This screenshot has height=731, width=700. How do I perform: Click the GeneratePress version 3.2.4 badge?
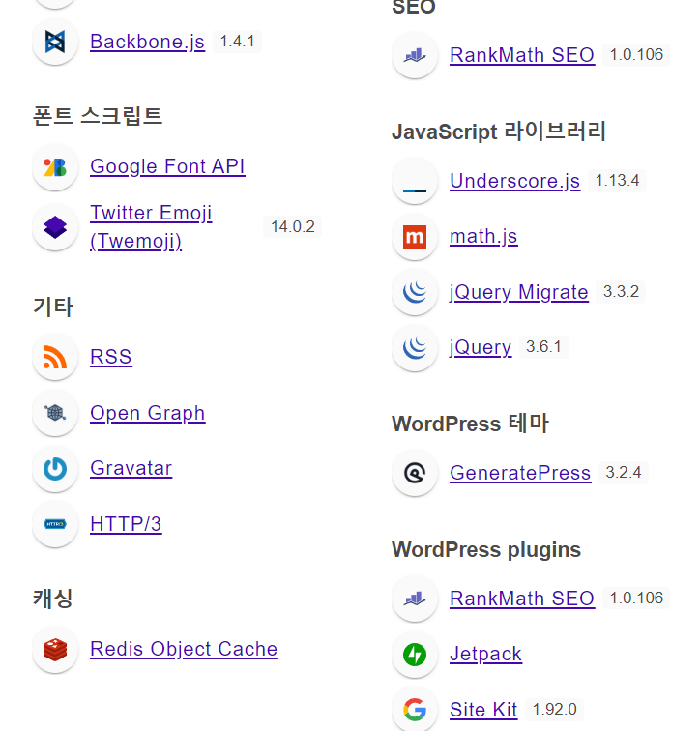tap(624, 473)
